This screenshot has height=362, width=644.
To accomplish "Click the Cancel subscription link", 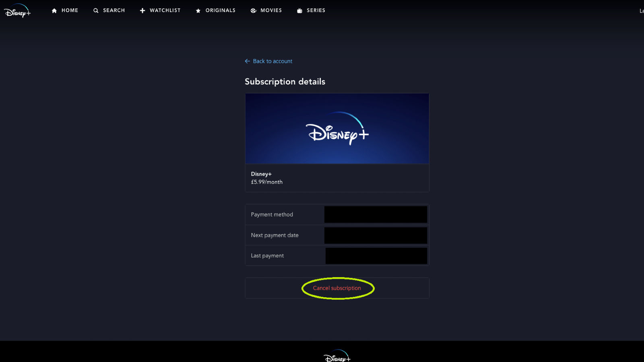I will tap(337, 288).
